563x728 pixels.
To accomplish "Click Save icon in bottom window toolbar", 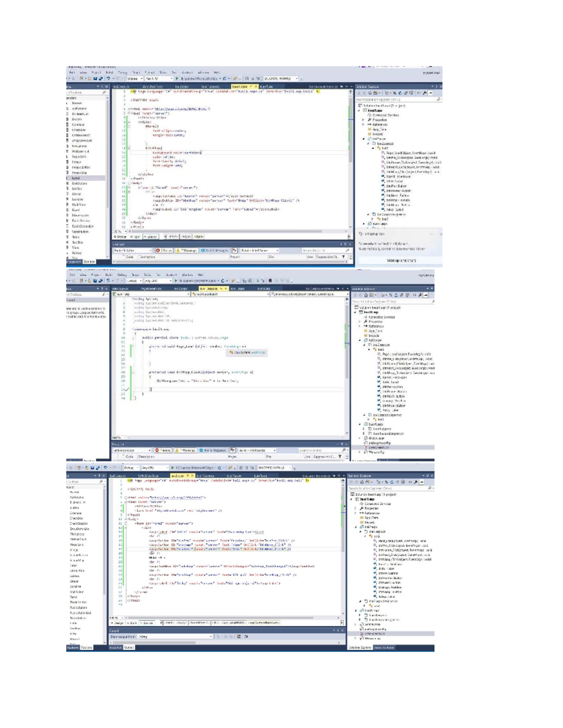I will [x=93, y=467].
